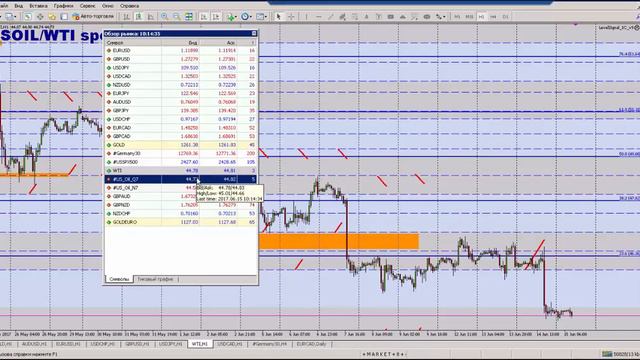Sort by the Аск column header
Image resolution: width=640 pixels, height=360 pixels.
(x=218, y=42)
